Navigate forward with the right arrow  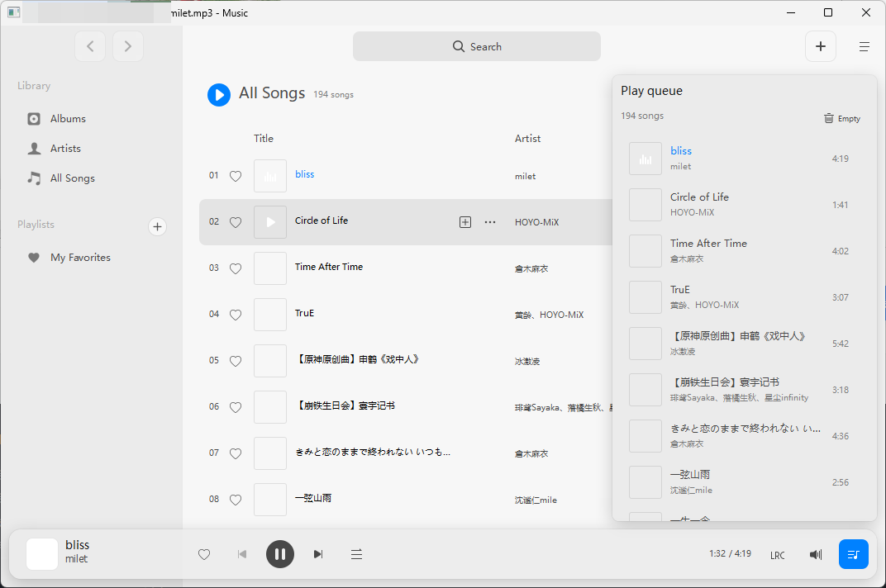(x=128, y=46)
